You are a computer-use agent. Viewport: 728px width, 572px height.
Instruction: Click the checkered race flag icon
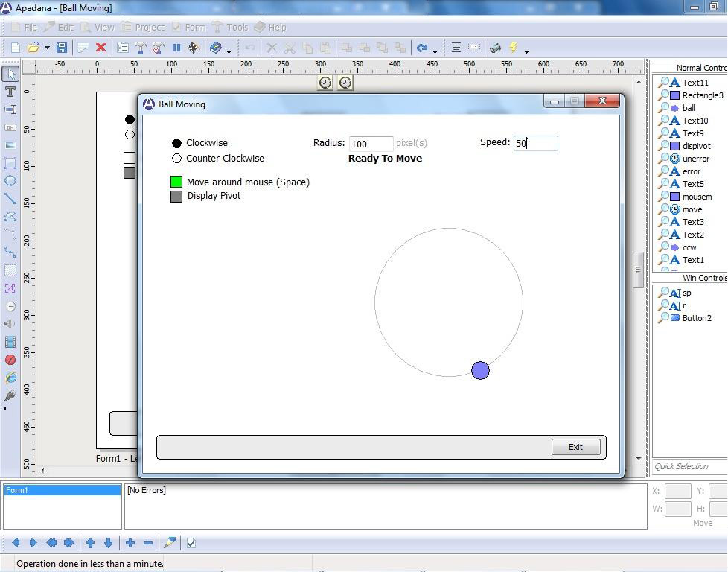coord(194,48)
